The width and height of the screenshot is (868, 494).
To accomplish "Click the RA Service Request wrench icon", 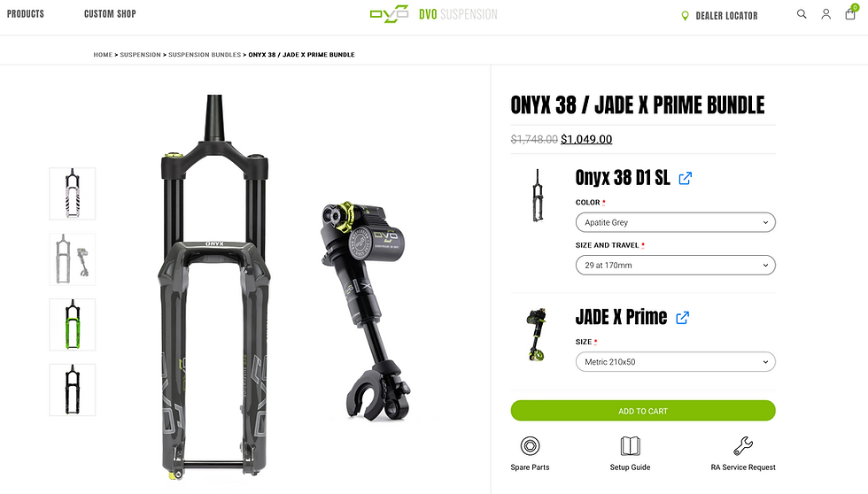I will (743, 446).
